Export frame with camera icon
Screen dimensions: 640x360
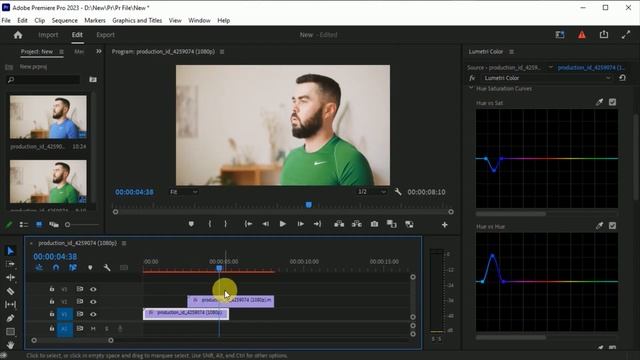374,224
